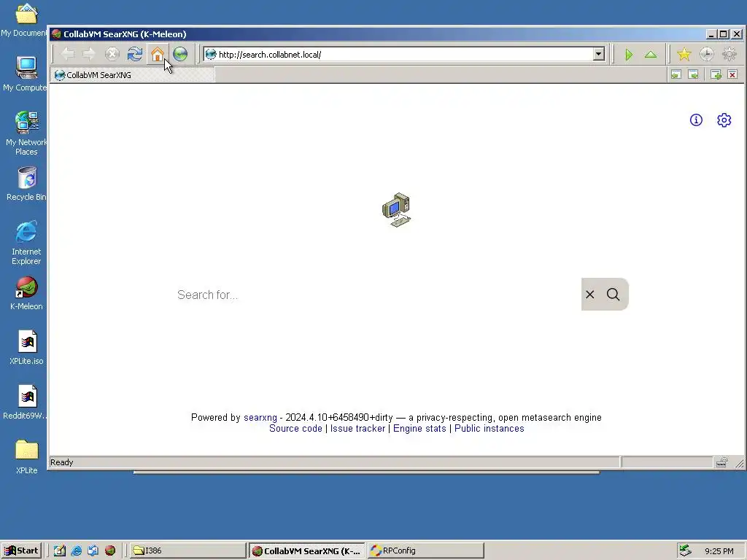Open the Windows Start menu
Image resolution: width=747 pixels, height=560 pixels.
coord(21,551)
